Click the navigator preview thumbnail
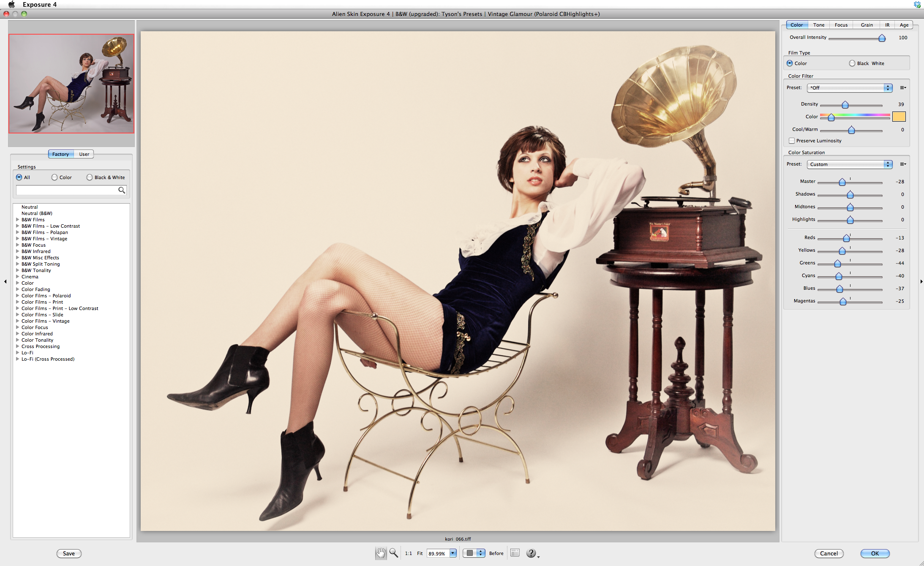Screen dimensions: 924x566 [71, 84]
